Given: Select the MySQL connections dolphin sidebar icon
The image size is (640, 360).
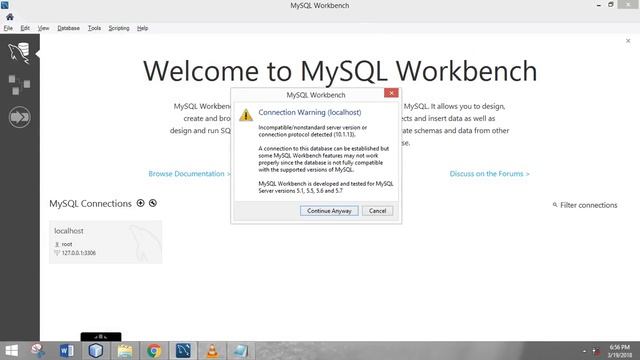Looking at the screenshot, I should (19, 53).
